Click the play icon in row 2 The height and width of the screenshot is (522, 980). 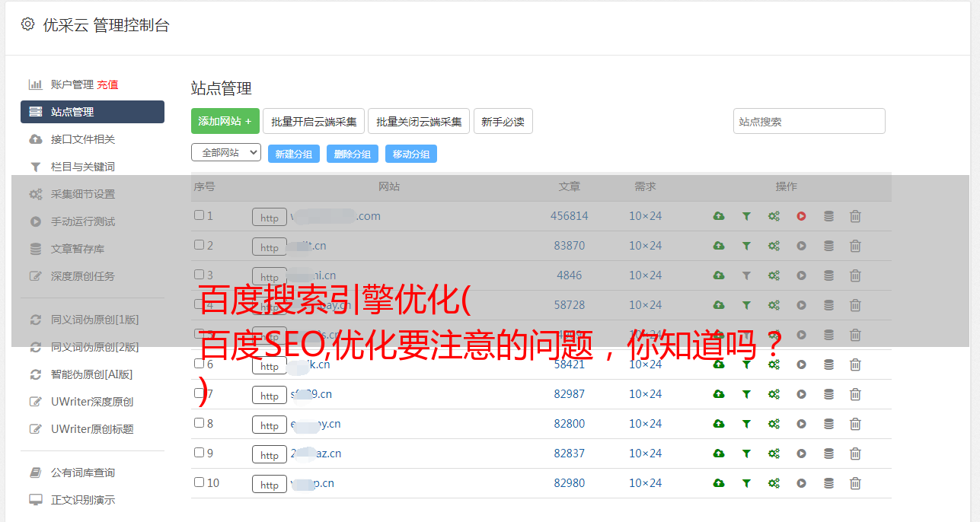click(801, 246)
